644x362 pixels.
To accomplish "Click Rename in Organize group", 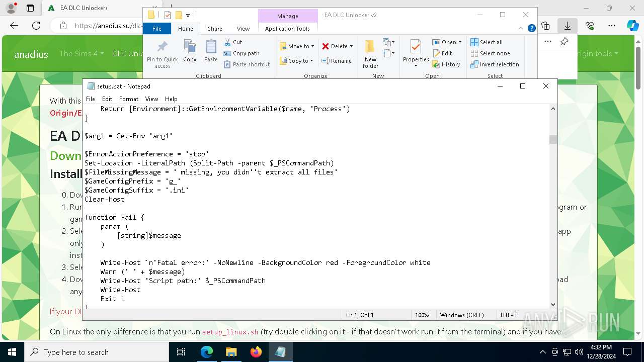I will (337, 61).
